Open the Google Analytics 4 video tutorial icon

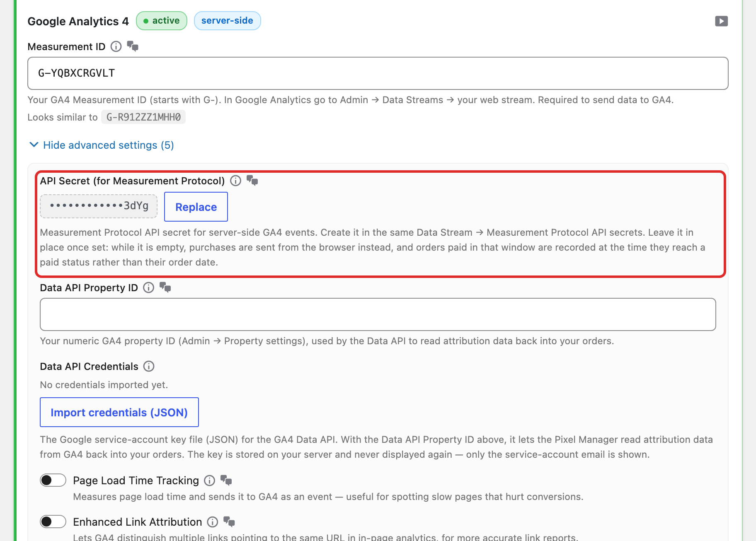click(x=721, y=21)
